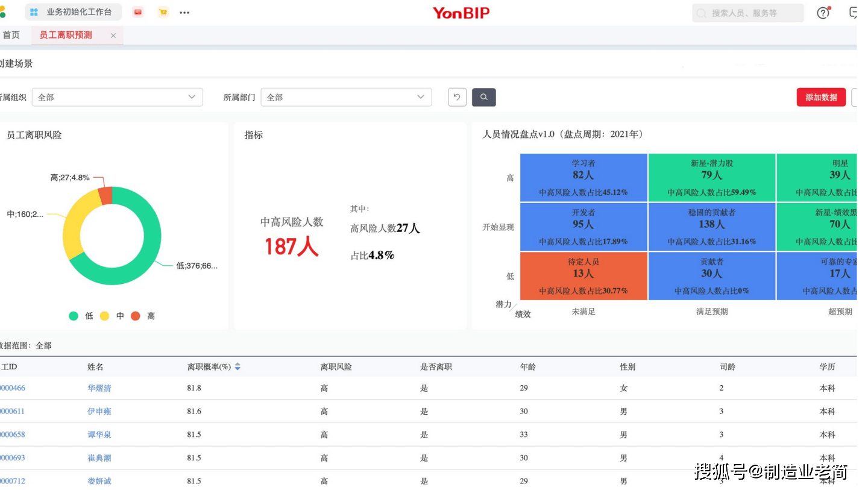Open the yellow shopping cart icon
Screen dimensions: 868x490
pos(163,12)
